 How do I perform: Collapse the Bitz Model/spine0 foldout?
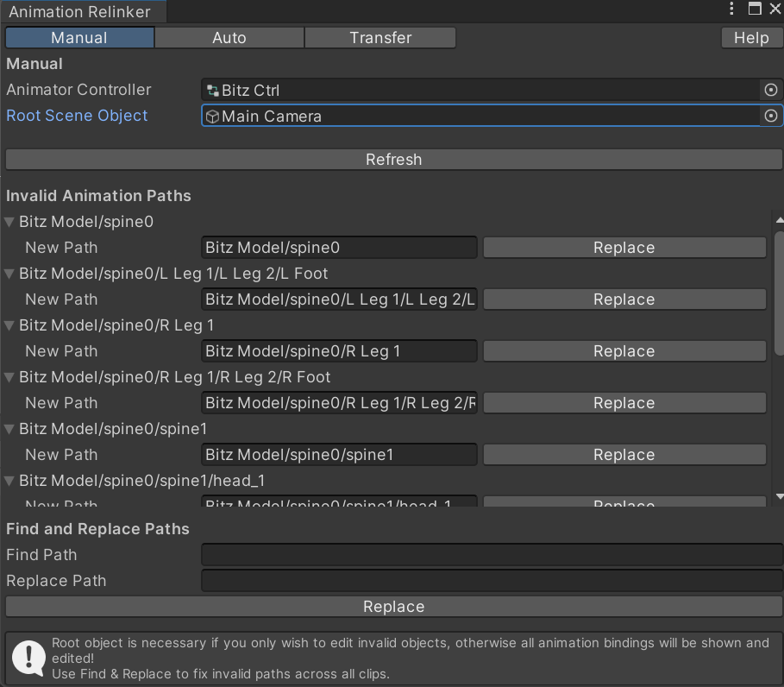9,222
